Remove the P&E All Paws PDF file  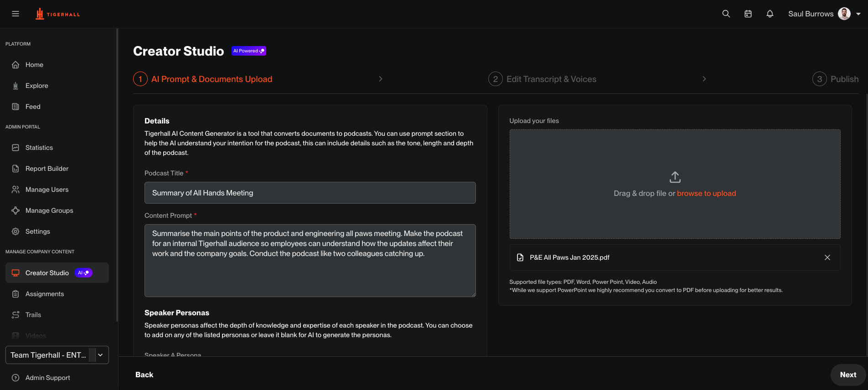click(x=827, y=257)
